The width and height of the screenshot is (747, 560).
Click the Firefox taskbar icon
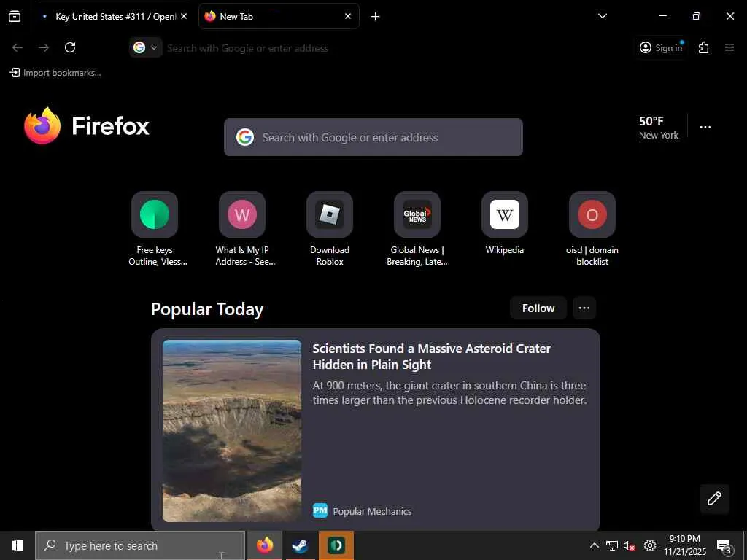click(265, 545)
